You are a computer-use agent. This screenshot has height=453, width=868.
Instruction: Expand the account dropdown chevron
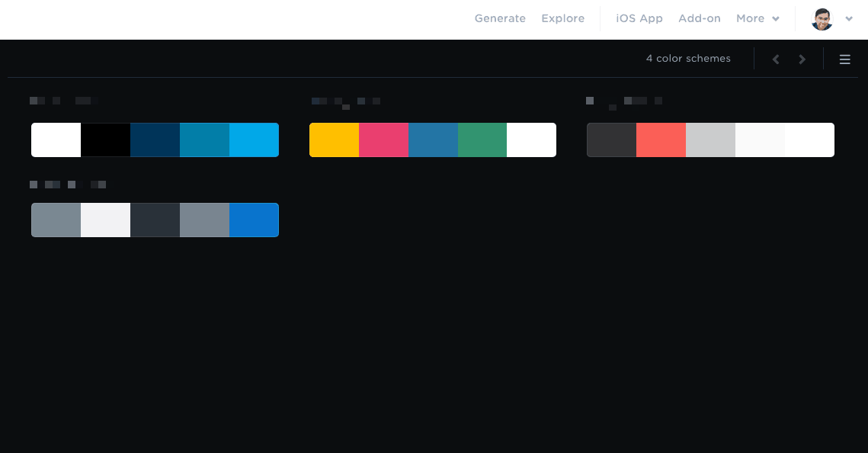(x=849, y=19)
